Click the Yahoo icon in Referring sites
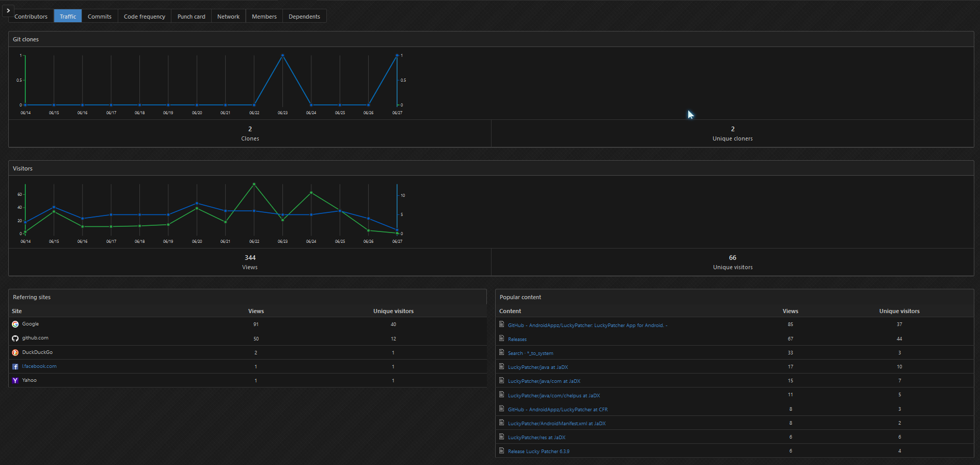 (15, 380)
